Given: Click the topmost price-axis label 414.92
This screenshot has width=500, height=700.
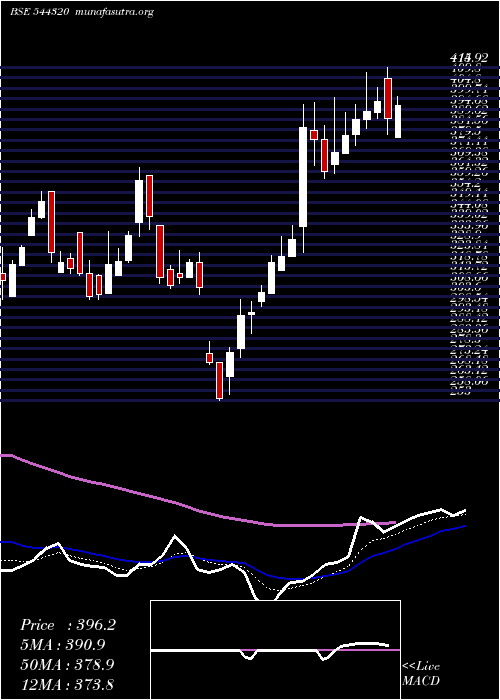Looking at the screenshot, I should click(468, 58).
